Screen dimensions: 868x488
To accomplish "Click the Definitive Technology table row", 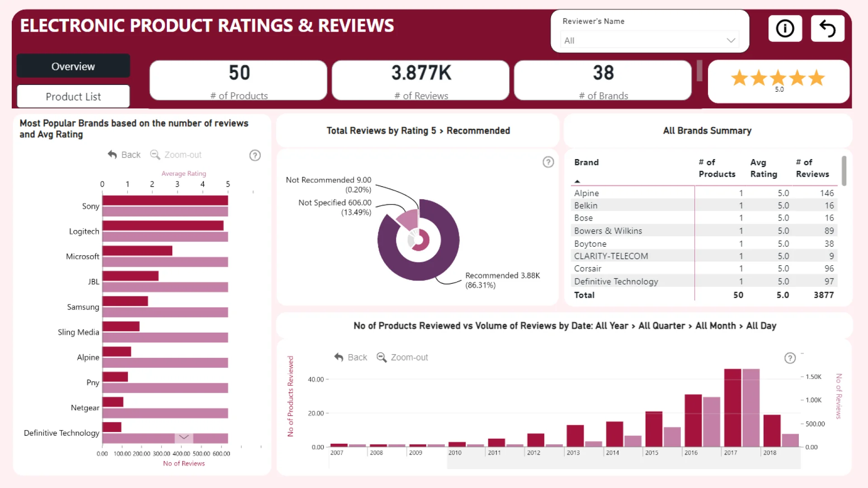I will coord(704,281).
